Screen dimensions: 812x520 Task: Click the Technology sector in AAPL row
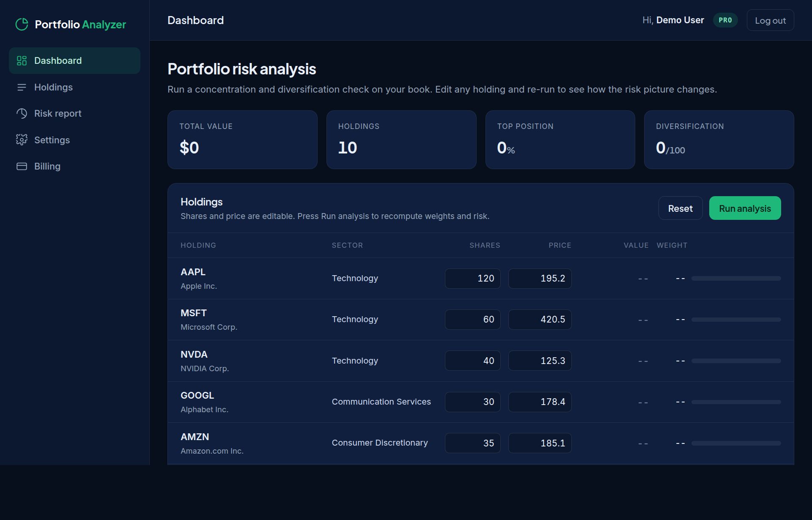[x=355, y=278]
